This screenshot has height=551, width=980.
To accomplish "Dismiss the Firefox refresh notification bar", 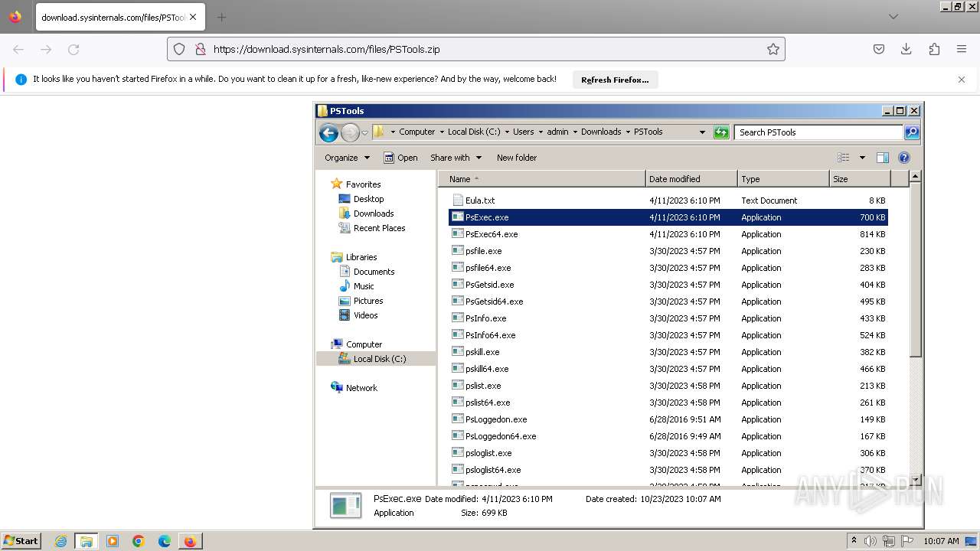I will (x=962, y=80).
